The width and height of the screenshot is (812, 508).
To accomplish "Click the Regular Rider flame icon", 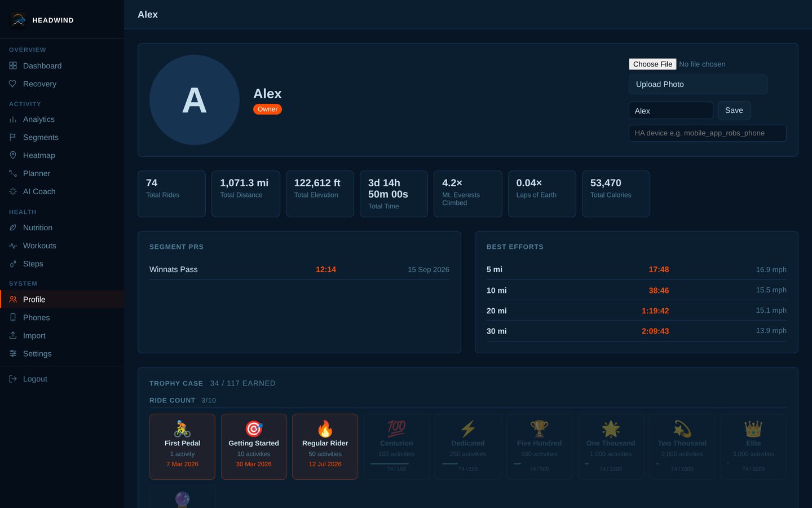I will click(x=325, y=429).
